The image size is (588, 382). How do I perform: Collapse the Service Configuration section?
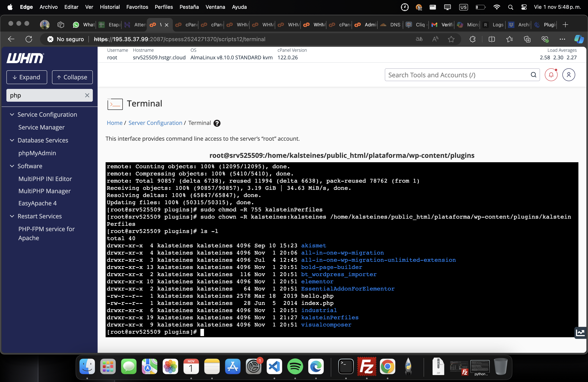[x=12, y=114]
